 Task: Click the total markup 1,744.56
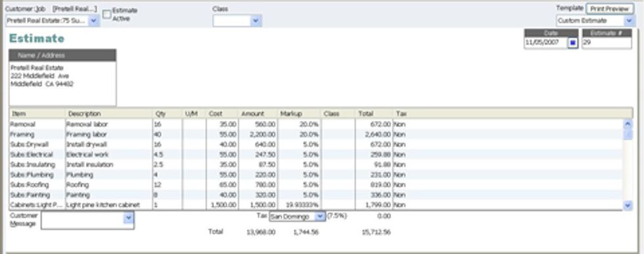point(306,232)
